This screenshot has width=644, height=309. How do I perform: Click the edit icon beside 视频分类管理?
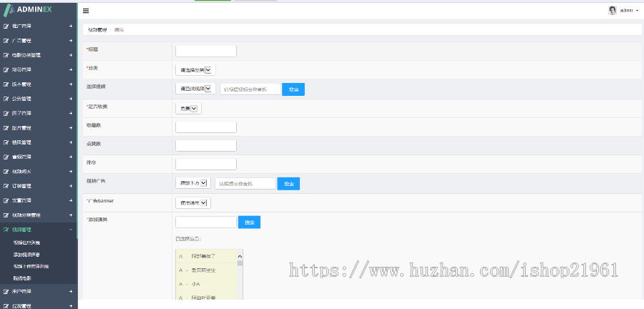6,215
